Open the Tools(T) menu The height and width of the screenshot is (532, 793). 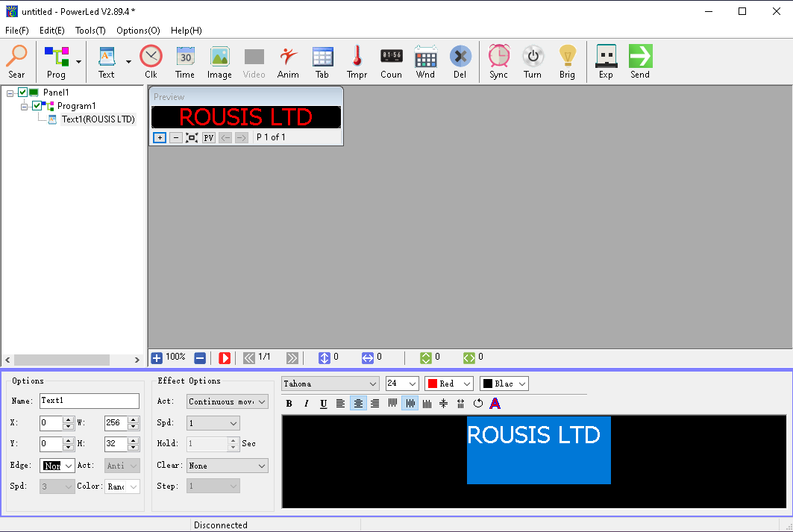[90, 31]
